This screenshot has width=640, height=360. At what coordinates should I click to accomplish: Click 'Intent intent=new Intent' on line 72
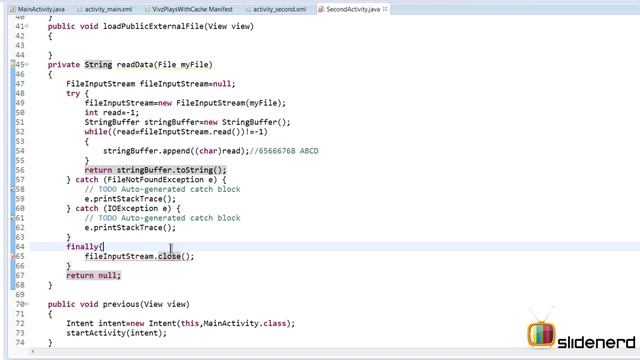pyautogui.click(x=121, y=324)
